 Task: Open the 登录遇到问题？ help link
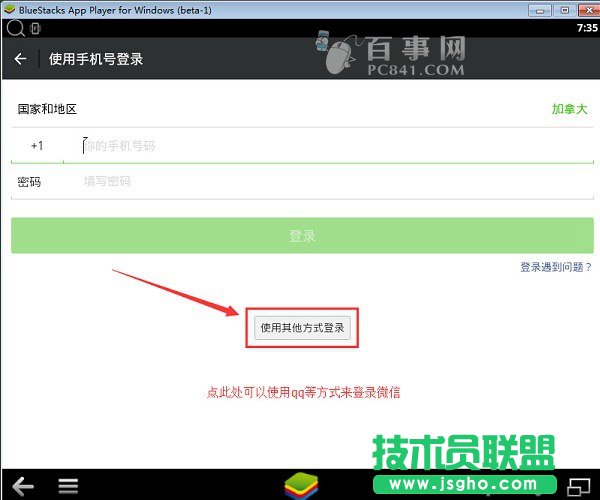(555, 268)
